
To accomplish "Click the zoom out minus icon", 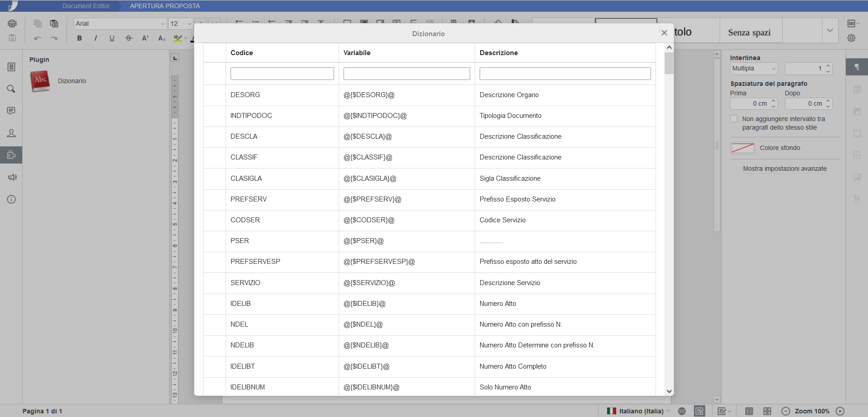I will pos(786,411).
